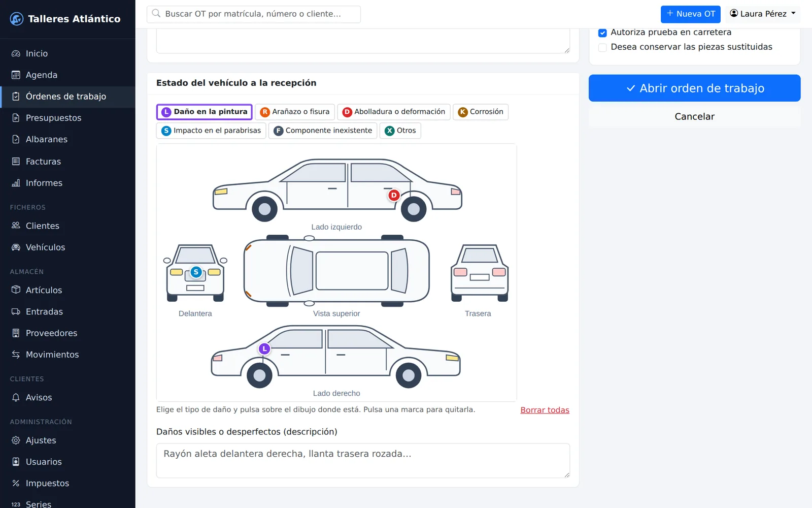
Task: Click the Artículos box icon
Action: point(16,290)
